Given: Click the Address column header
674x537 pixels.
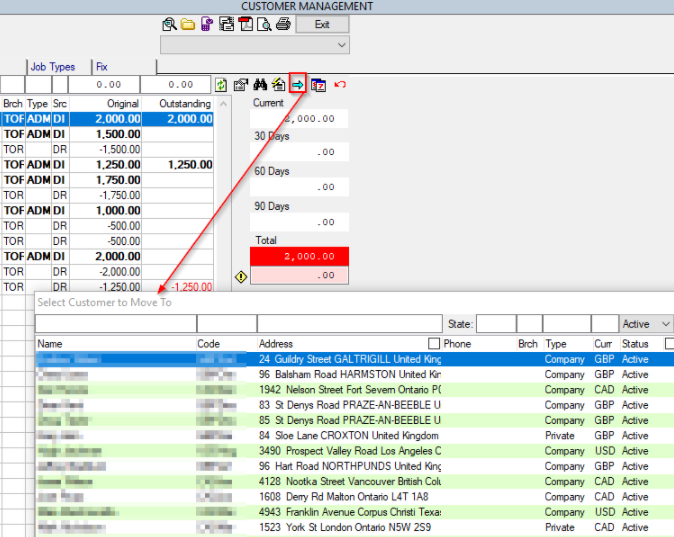Looking at the screenshot, I should pyautogui.click(x=276, y=344).
